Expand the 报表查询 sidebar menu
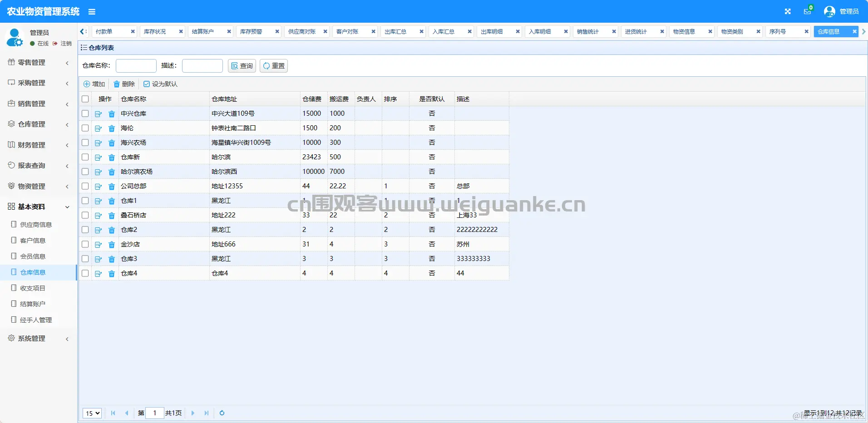This screenshot has width=868, height=423. pyautogui.click(x=39, y=166)
